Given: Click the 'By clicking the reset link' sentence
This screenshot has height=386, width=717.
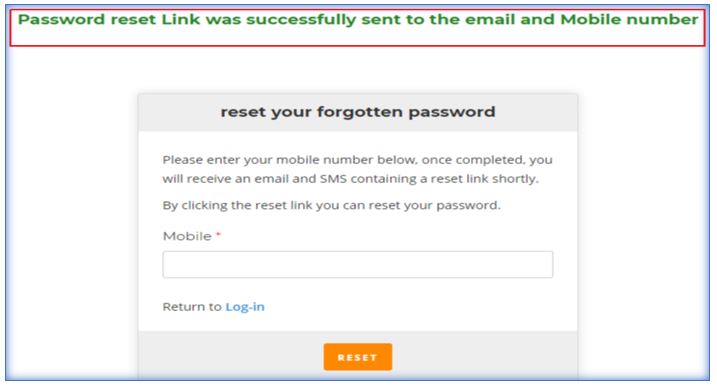Looking at the screenshot, I should (332, 205).
